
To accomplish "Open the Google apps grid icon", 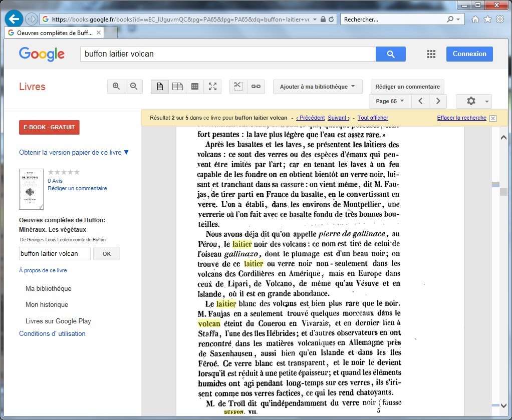I will 431,54.
